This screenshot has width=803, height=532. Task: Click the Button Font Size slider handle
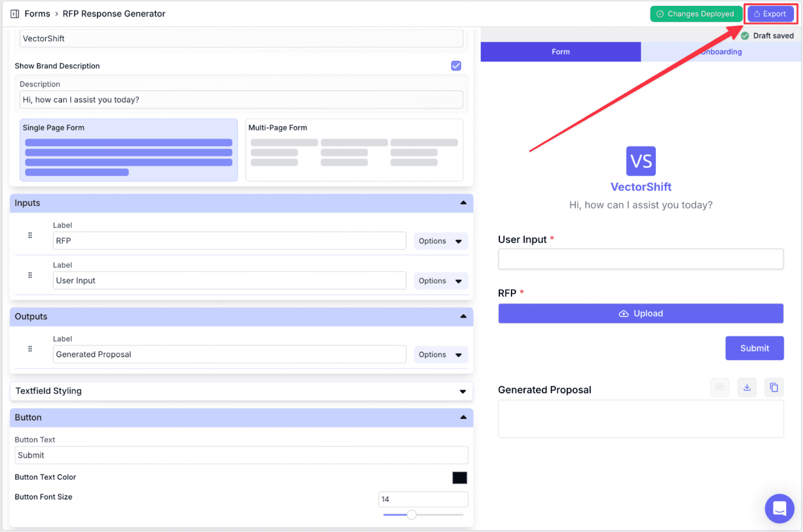point(412,515)
